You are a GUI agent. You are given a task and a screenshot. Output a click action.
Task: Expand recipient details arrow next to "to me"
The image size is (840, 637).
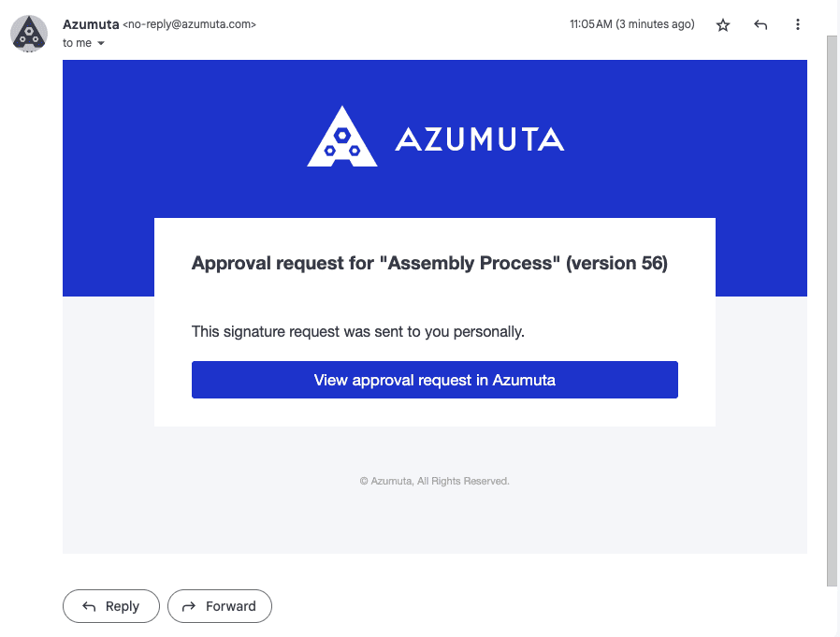pos(101,44)
